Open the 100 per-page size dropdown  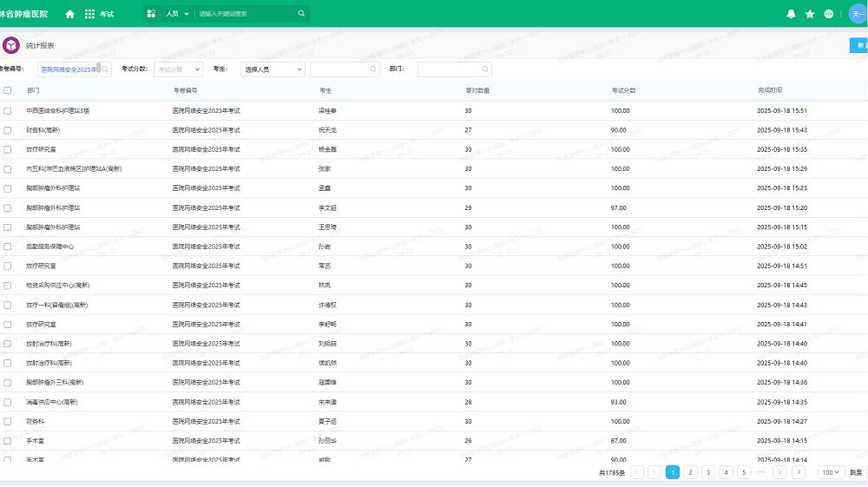pyautogui.click(x=831, y=472)
